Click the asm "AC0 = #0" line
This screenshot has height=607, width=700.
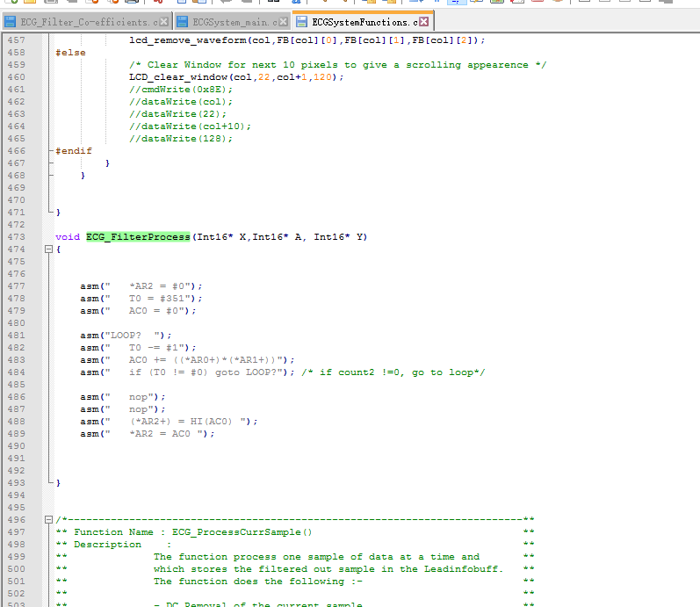tap(138, 310)
